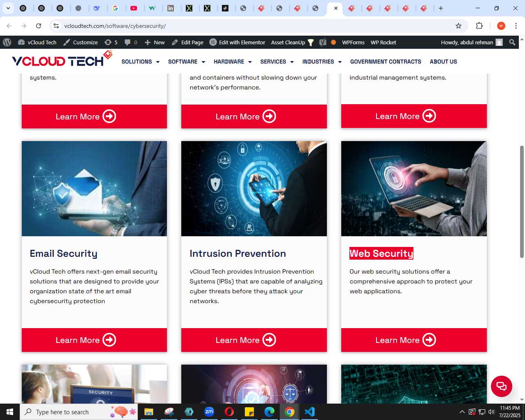Open File Explorer from taskbar
This screenshot has height=420, width=525.
tap(149, 412)
